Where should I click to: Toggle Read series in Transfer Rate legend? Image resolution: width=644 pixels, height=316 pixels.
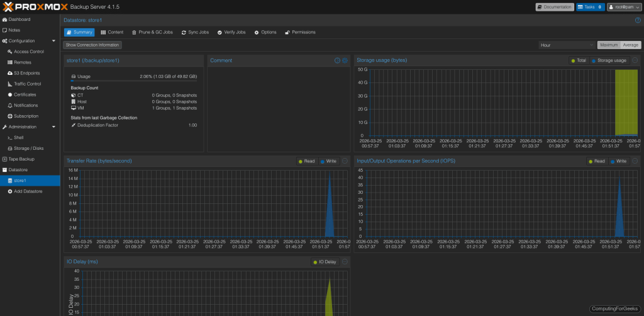[306, 161]
